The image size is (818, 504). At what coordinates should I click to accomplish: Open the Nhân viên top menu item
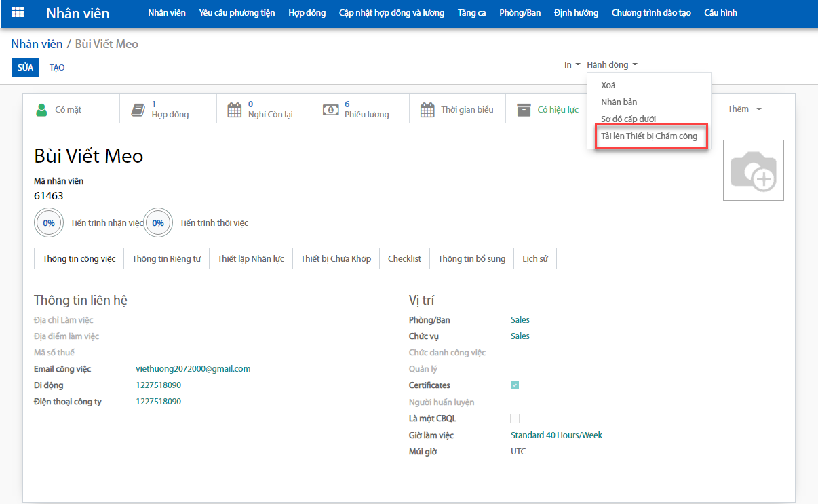(x=167, y=13)
